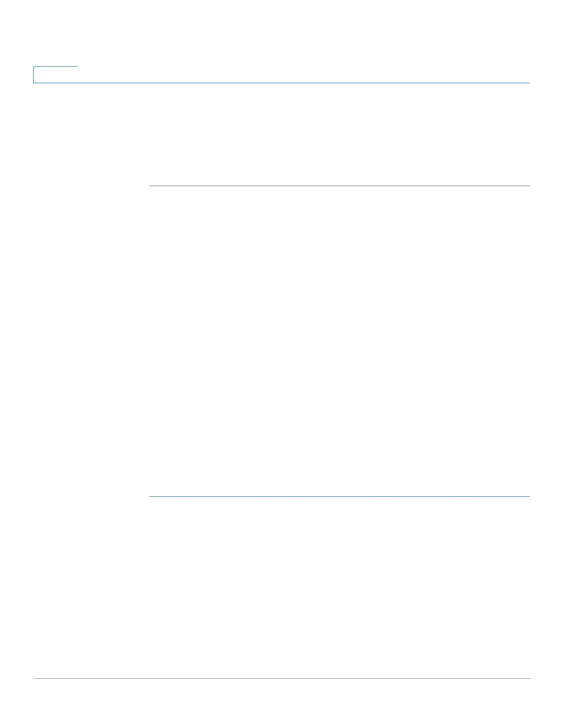Image resolution: width=563 pixels, height=728 pixels.
Task: Click the empty header box at top-left
Action: (55, 75)
